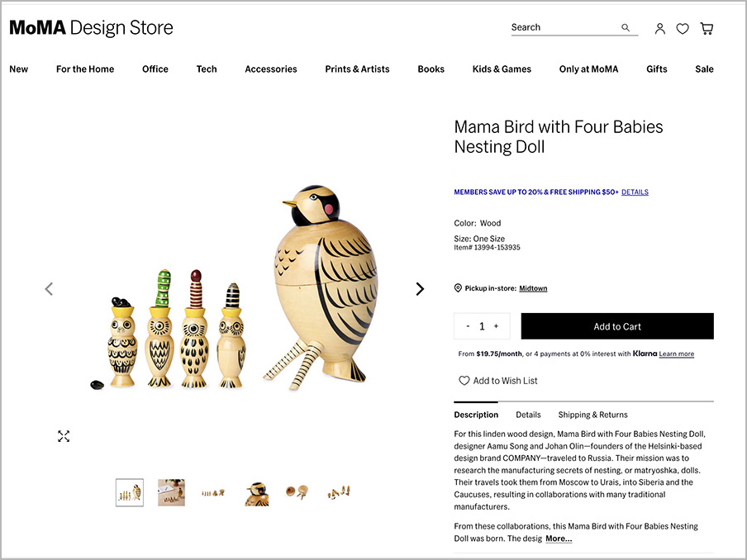The height and width of the screenshot is (560, 747).
Task: Show previous product image arrow
Action: point(49,289)
